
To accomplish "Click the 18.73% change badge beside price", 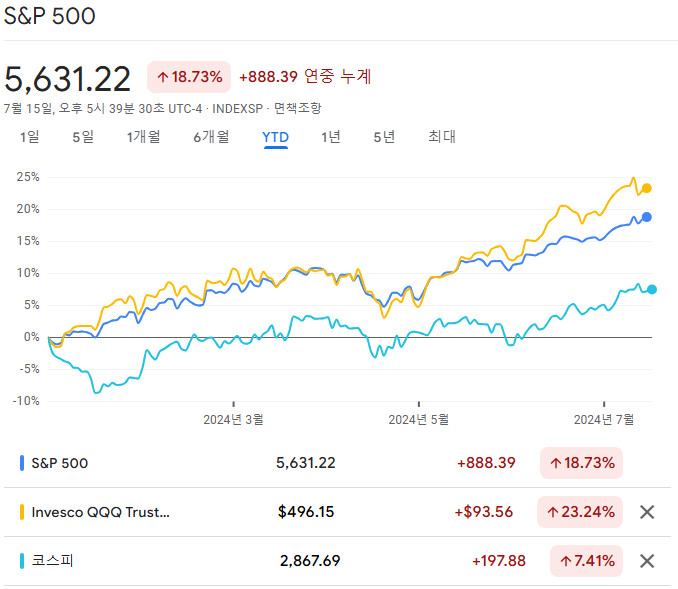I will (189, 77).
